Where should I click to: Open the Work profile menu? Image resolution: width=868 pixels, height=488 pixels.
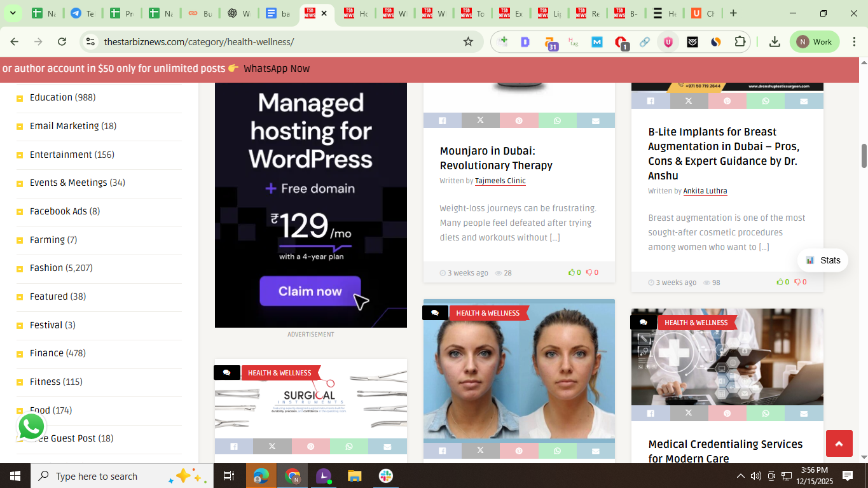pos(815,42)
